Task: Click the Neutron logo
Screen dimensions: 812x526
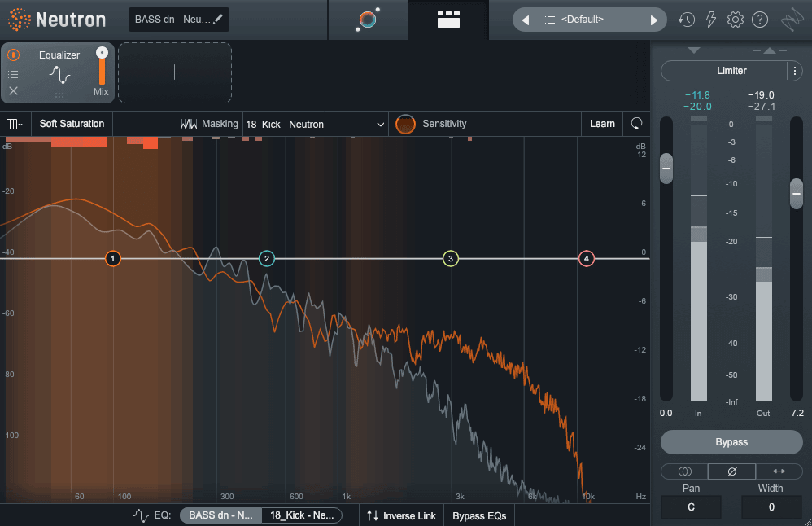Action: 57,20
